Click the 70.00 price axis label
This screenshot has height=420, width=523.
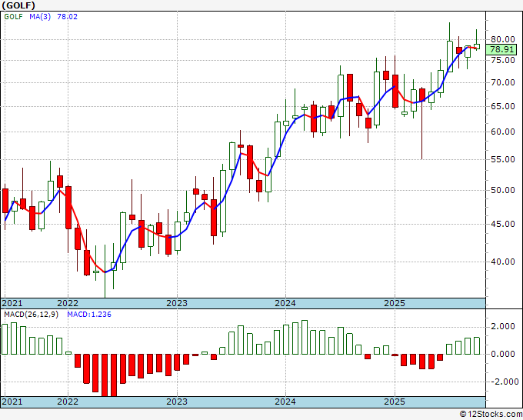pos(503,82)
